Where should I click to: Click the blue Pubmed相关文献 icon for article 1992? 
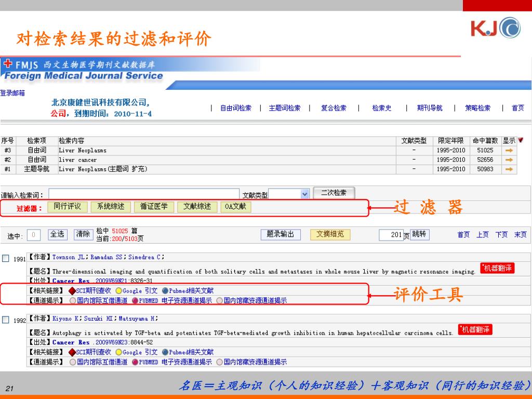(x=165, y=352)
